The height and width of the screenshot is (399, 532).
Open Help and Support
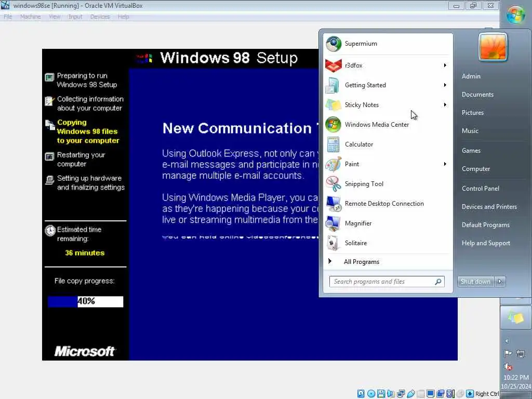click(x=486, y=243)
